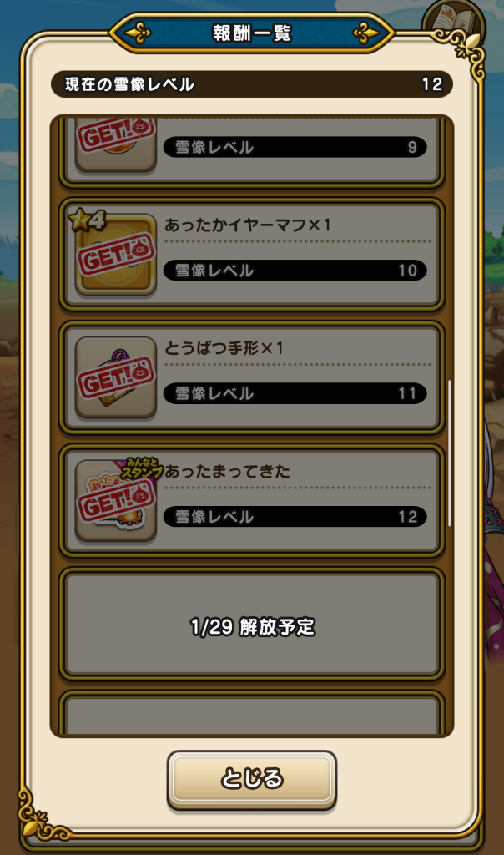Click the とうばつ手形×1 reward name

pyautogui.click(x=224, y=348)
